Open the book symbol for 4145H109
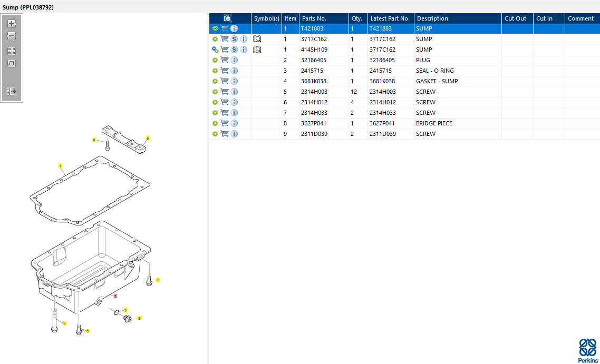 pyautogui.click(x=257, y=50)
